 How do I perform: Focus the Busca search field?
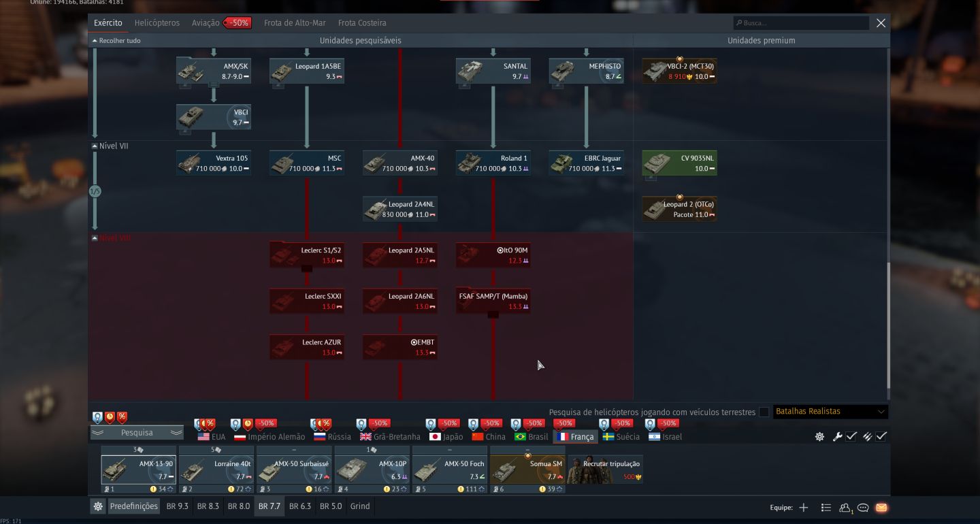pyautogui.click(x=801, y=23)
